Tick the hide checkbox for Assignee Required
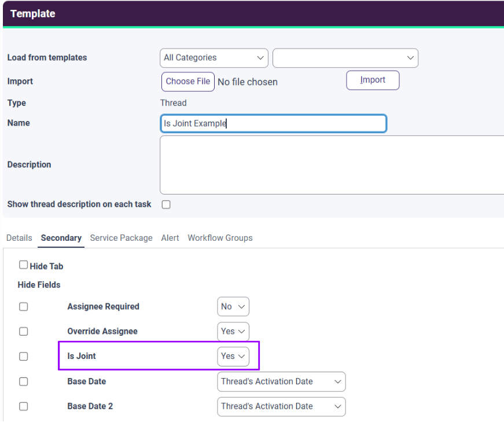 pos(24,307)
